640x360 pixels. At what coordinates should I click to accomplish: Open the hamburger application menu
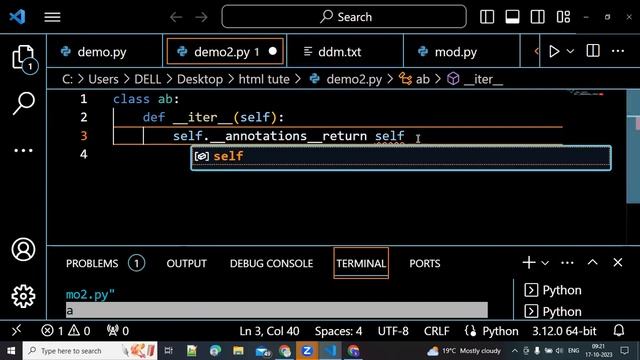click(x=52, y=17)
